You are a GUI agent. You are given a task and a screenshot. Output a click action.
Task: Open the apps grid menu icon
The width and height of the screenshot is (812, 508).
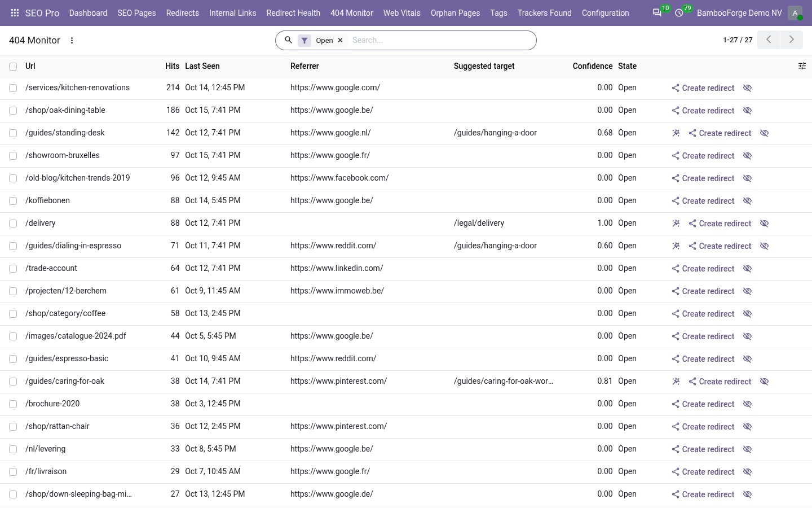(x=15, y=13)
